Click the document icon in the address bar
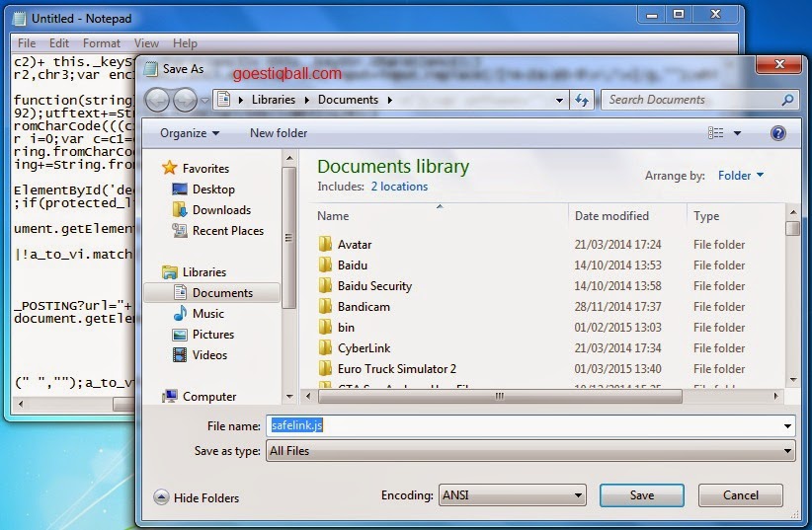812x530 pixels. (223, 99)
